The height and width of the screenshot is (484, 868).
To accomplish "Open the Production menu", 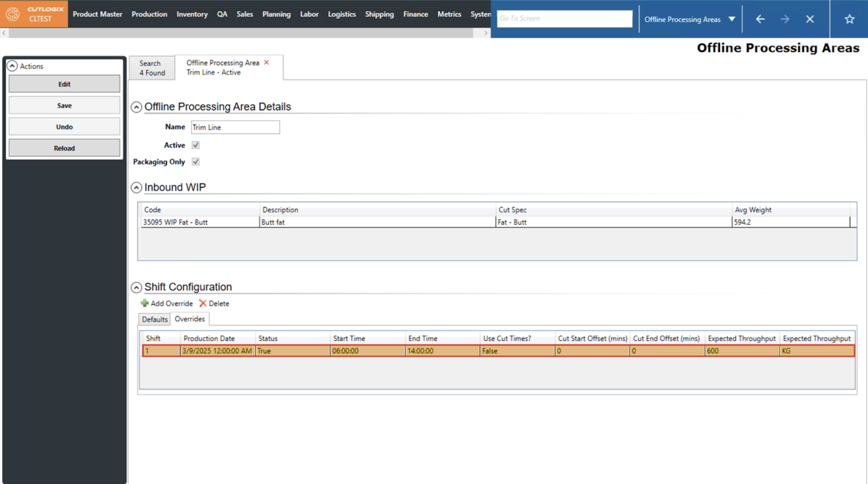I will click(x=149, y=14).
